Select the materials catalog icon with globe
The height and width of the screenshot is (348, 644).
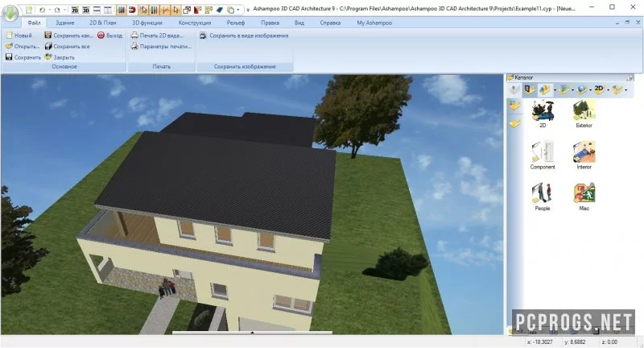click(x=581, y=89)
